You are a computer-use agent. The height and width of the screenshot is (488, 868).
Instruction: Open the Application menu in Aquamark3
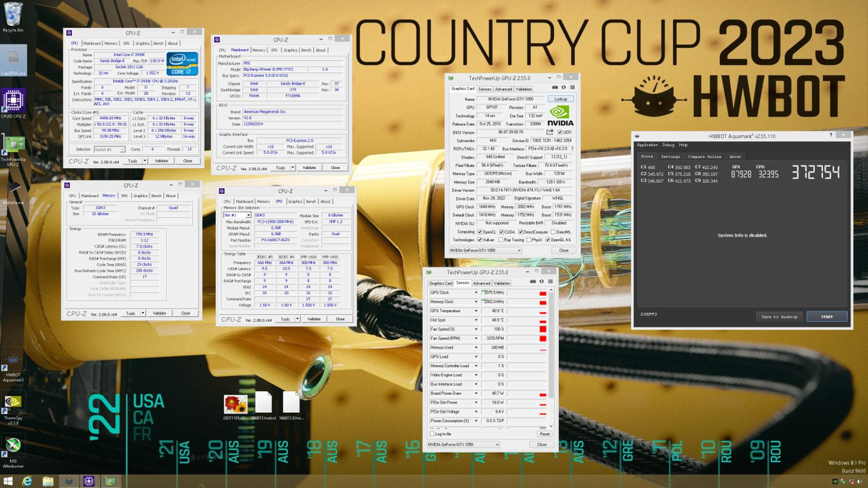[x=647, y=145]
